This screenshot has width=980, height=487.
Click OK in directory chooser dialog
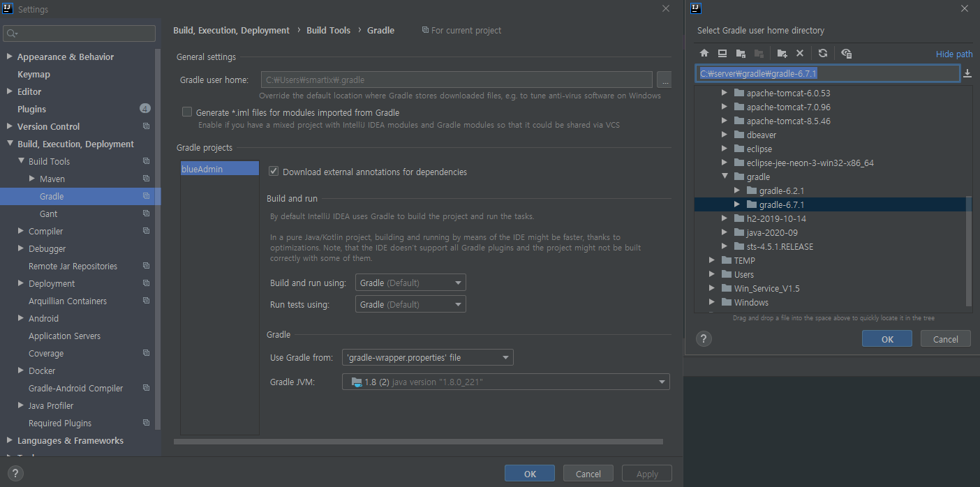(887, 339)
